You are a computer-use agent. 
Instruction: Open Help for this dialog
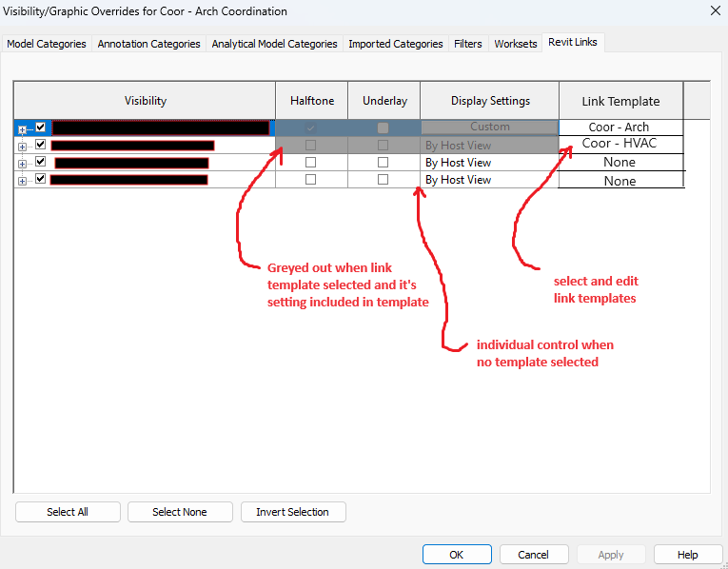(x=688, y=555)
